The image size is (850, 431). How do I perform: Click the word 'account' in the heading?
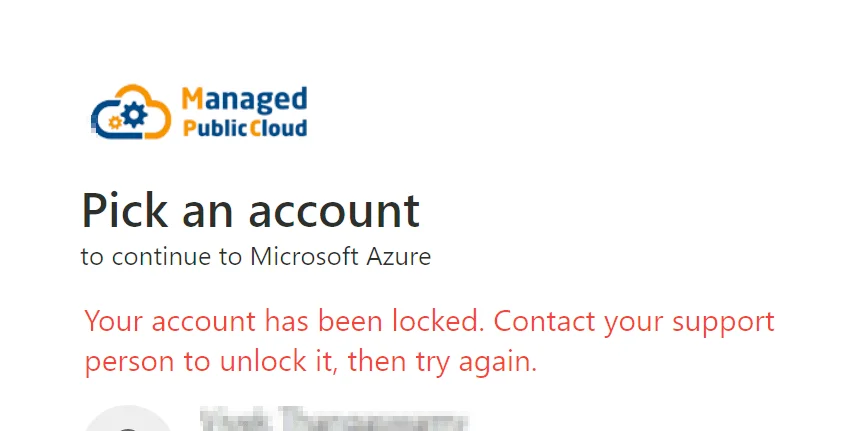pos(334,211)
